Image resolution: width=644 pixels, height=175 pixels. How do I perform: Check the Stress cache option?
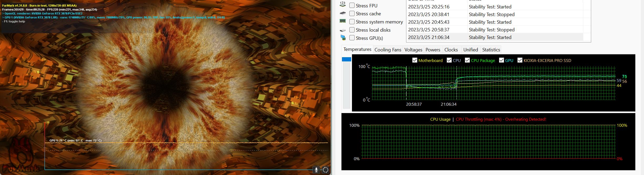click(x=352, y=13)
